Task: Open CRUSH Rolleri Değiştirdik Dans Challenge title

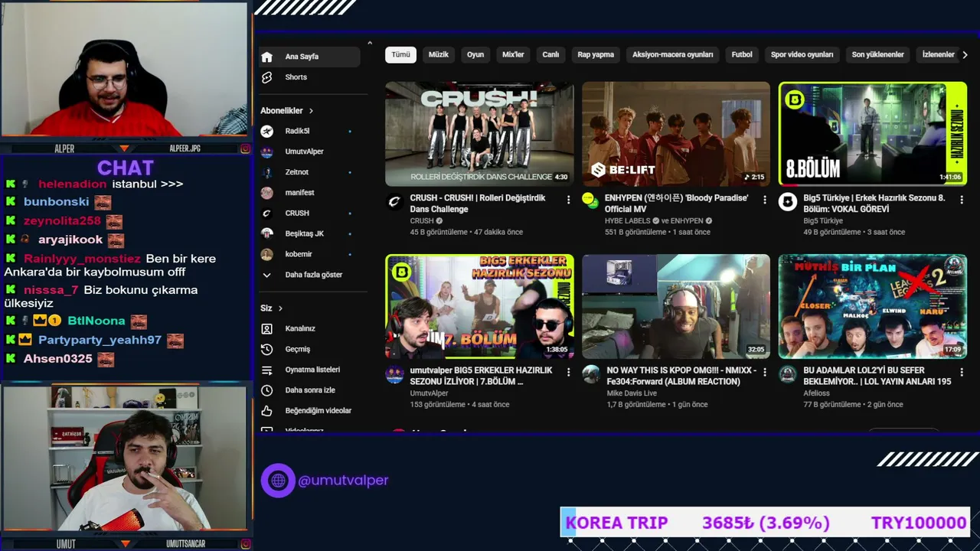Action: (x=478, y=204)
